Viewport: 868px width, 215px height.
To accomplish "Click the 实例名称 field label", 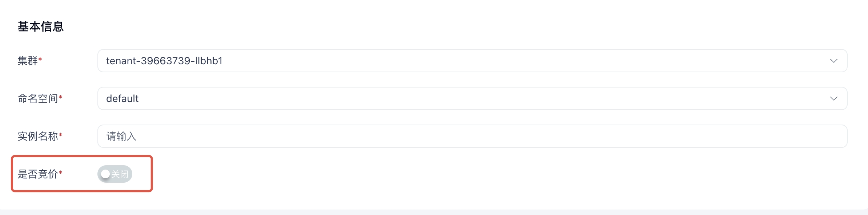I will click(38, 136).
